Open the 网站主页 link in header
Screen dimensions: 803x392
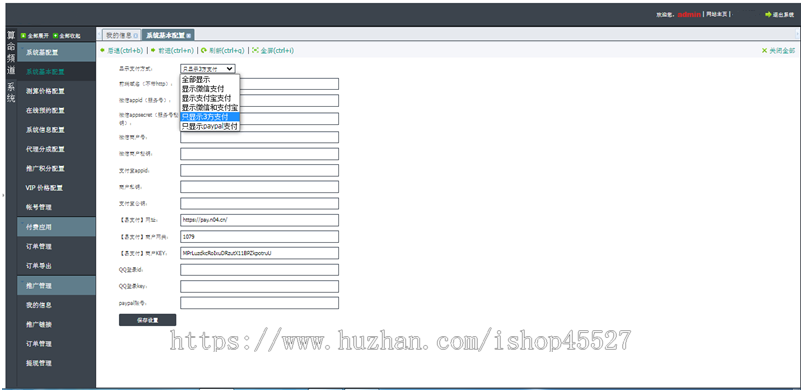click(717, 14)
